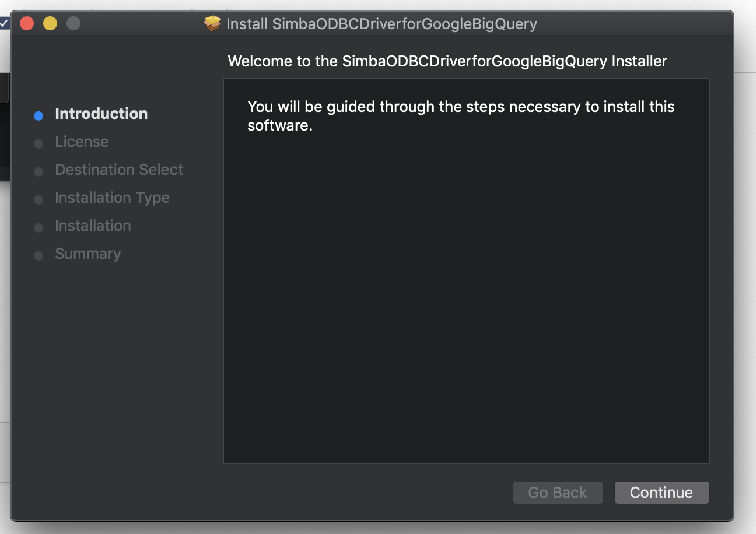This screenshot has width=756, height=534.
Task: Select the Destination Select step
Action: point(119,170)
